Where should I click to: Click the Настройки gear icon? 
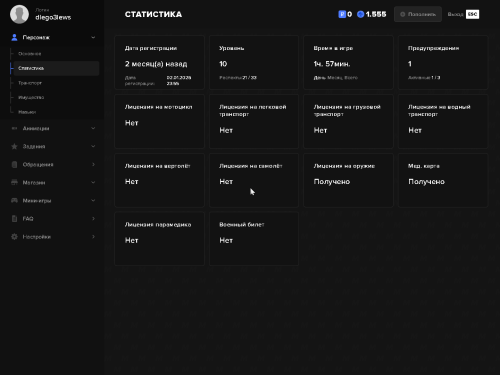pyautogui.click(x=14, y=237)
